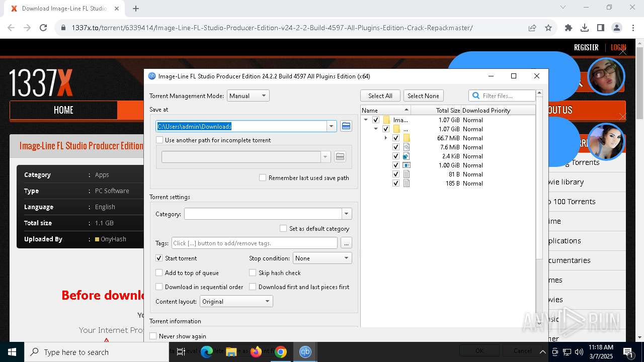
Task: Open the notification center icon
Action: click(x=628, y=352)
